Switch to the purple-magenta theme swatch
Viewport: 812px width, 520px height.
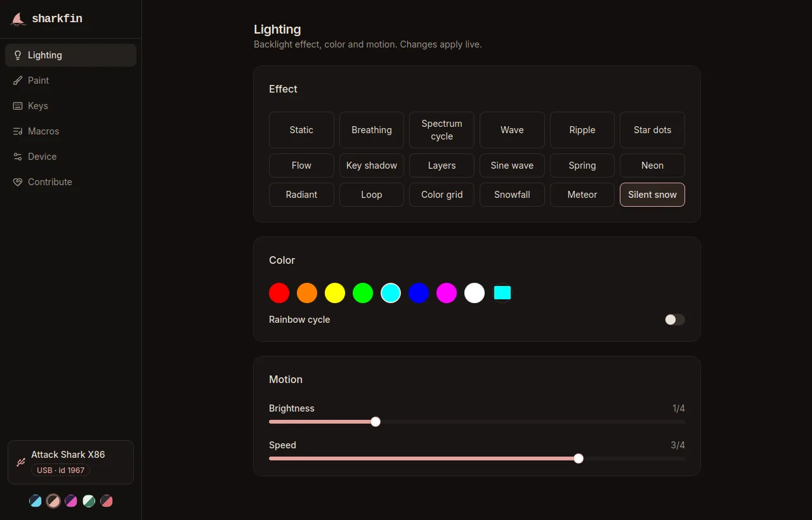coord(71,501)
